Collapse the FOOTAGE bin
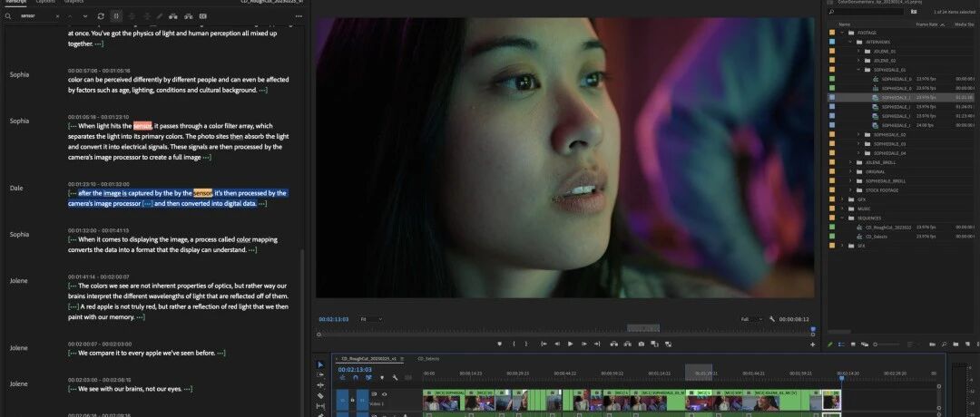Screen dimensions: 980x417 pos(842,33)
